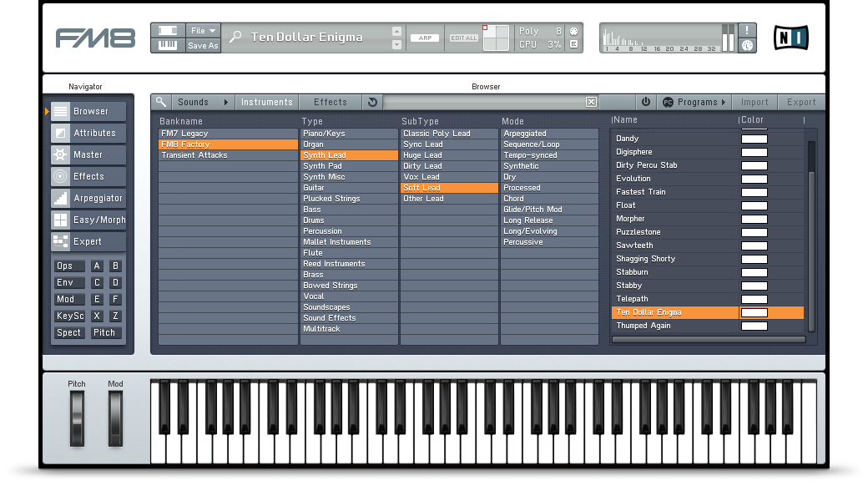
Task: Expand the Programs arrow menu
Action: pos(724,102)
